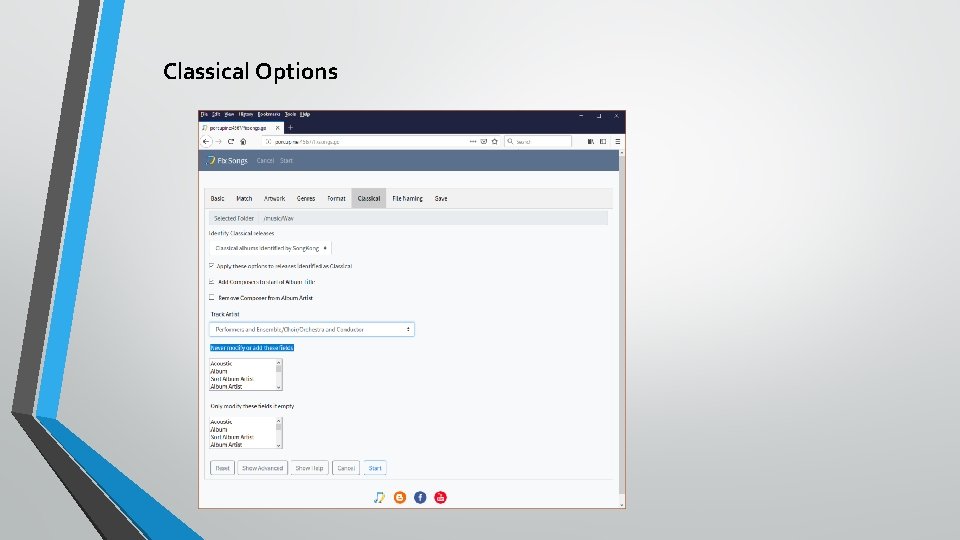Reload the page with the refresh icon
This screenshot has height=540, width=960.
pos(231,141)
